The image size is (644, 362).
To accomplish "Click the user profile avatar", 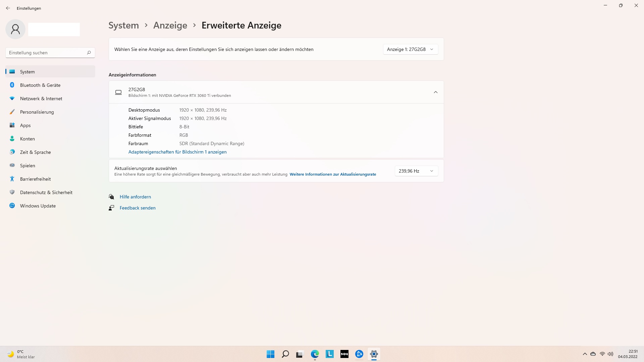I will (x=15, y=29).
